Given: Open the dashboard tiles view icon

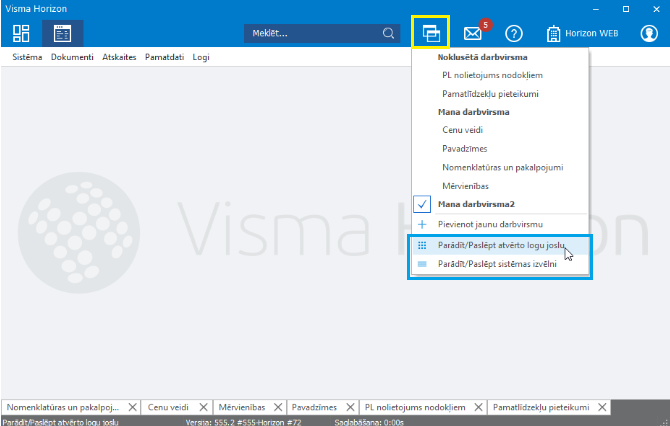Looking at the screenshot, I should tap(21, 33).
